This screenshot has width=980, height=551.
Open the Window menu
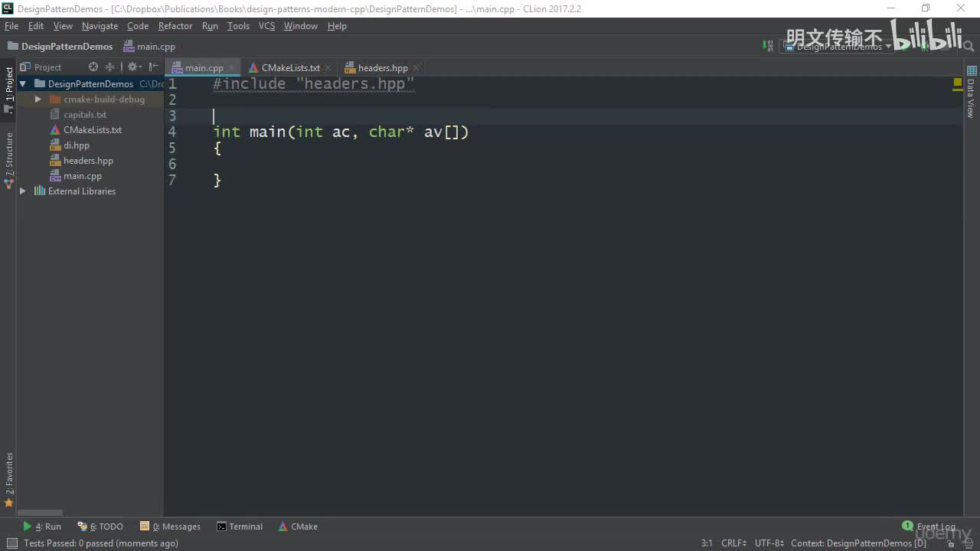pos(301,26)
